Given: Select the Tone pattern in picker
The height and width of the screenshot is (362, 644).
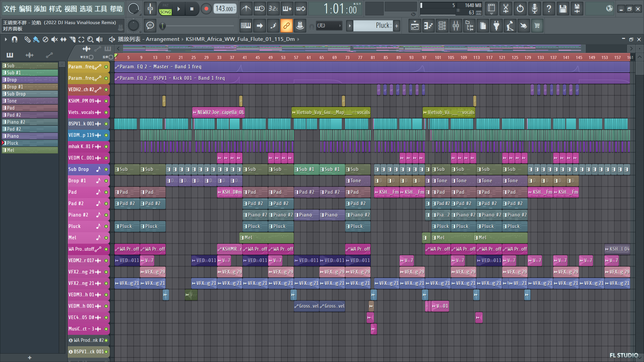Looking at the screenshot, I should pos(30,101).
